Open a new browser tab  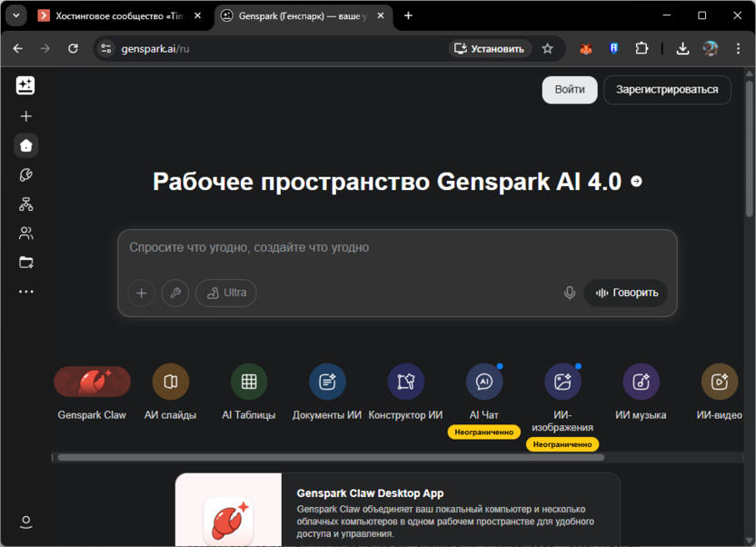click(x=408, y=16)
